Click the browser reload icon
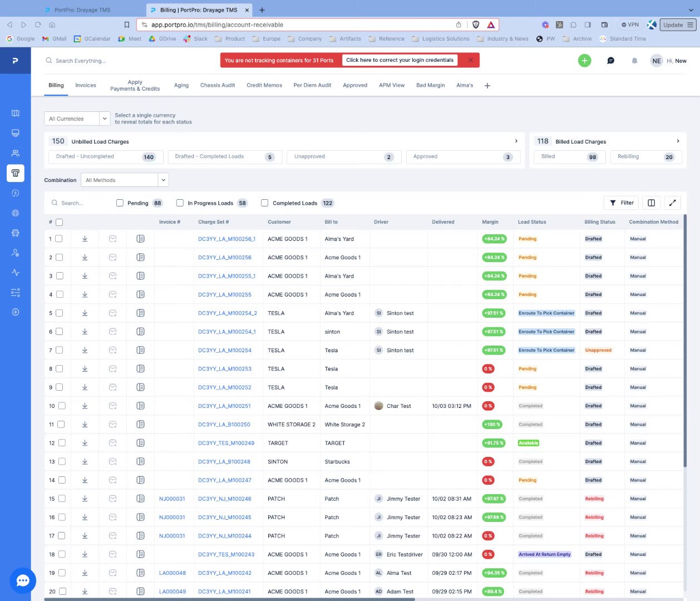 coord(38,24)
